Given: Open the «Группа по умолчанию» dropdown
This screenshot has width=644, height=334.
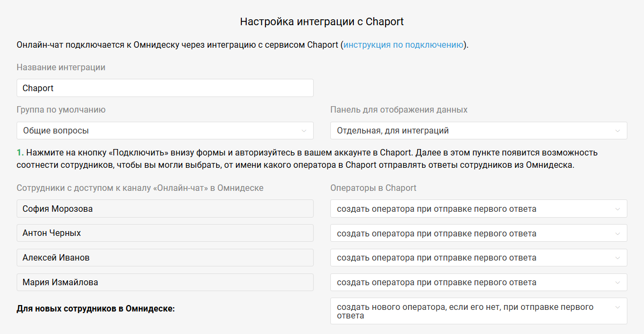Looking at the screenshot, I should [x=165, y=130].
